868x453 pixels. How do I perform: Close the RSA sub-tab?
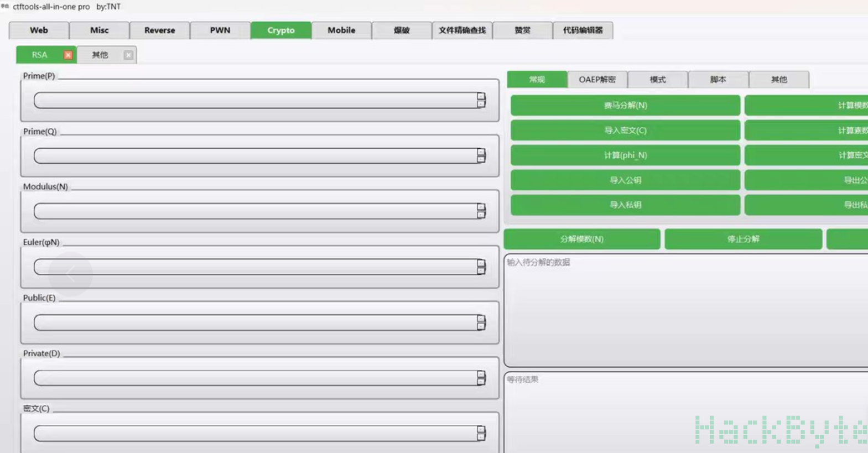tap(68, 55)
